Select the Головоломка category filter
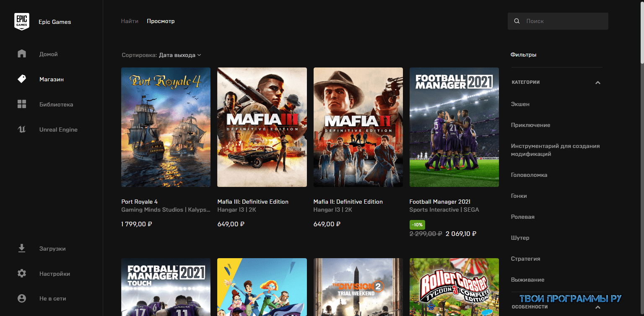644x316 pixels. pos(529,175)
